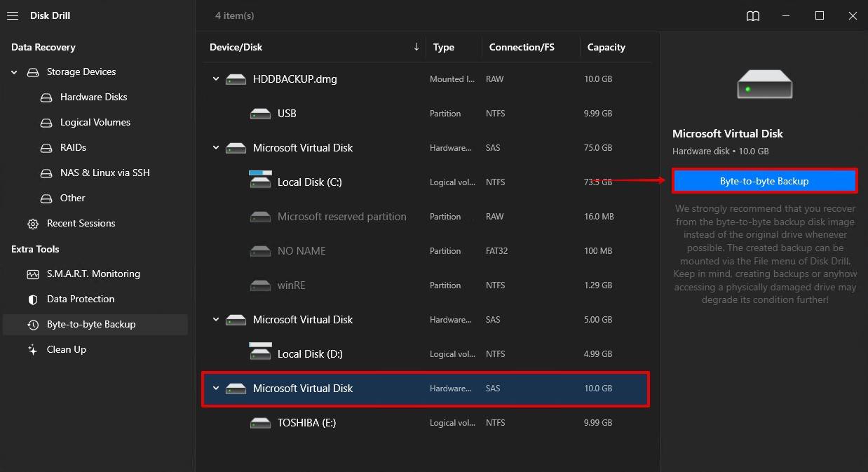This screenshot has height=472, width=868.
Task: Select Local Disk (D:) row
Action: point(426,354)
